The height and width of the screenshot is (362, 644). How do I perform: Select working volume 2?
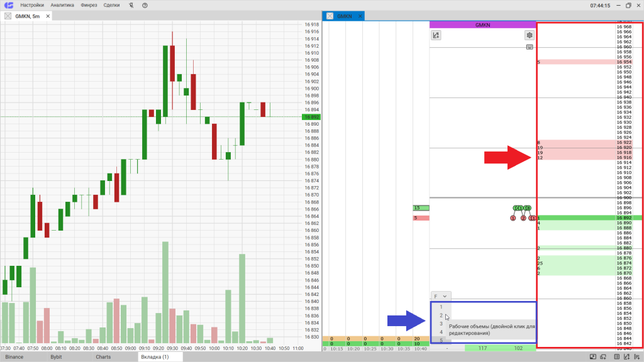[441, 315]
